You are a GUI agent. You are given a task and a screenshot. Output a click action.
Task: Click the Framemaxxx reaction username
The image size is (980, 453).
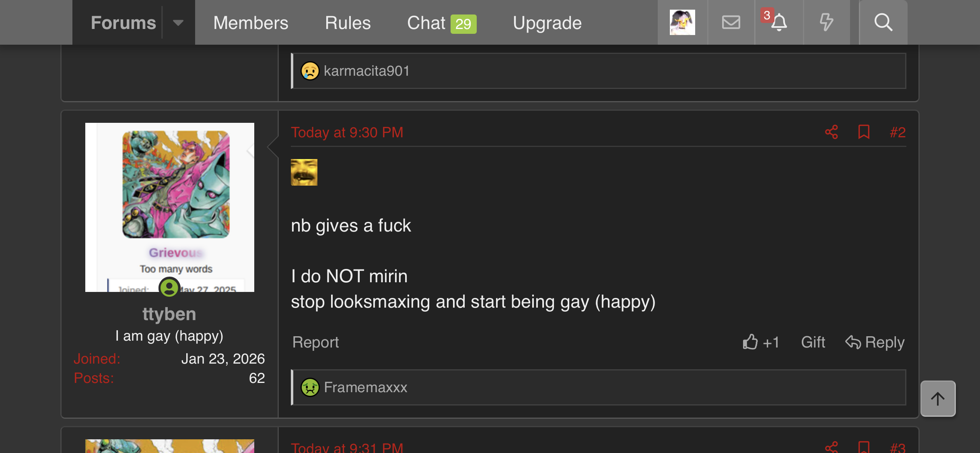tap(365, 387)
